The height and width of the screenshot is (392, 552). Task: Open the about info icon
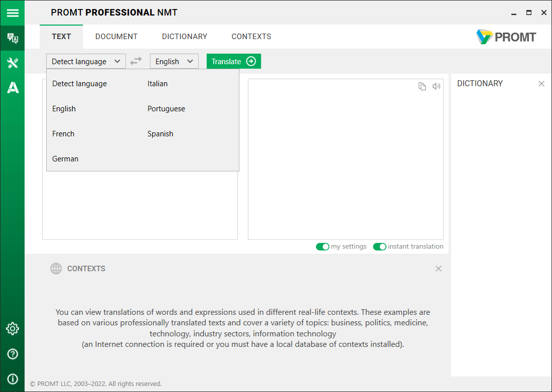click(13, 379)
